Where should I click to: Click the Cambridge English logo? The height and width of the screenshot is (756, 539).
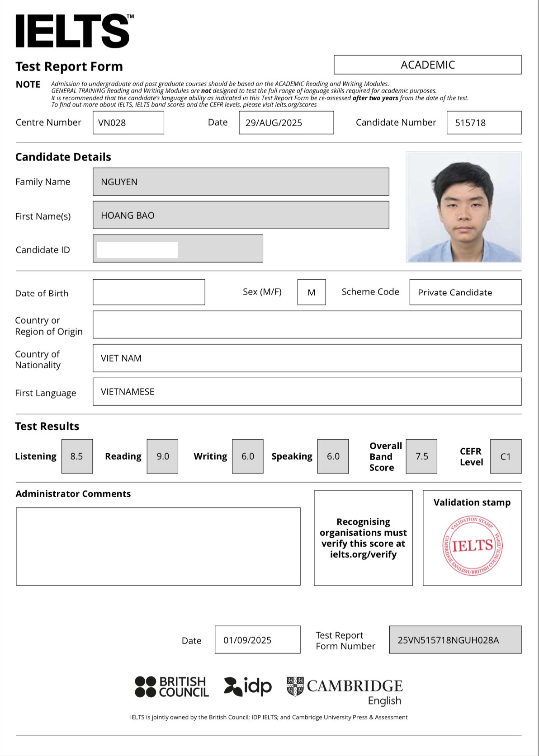[345, 690]
